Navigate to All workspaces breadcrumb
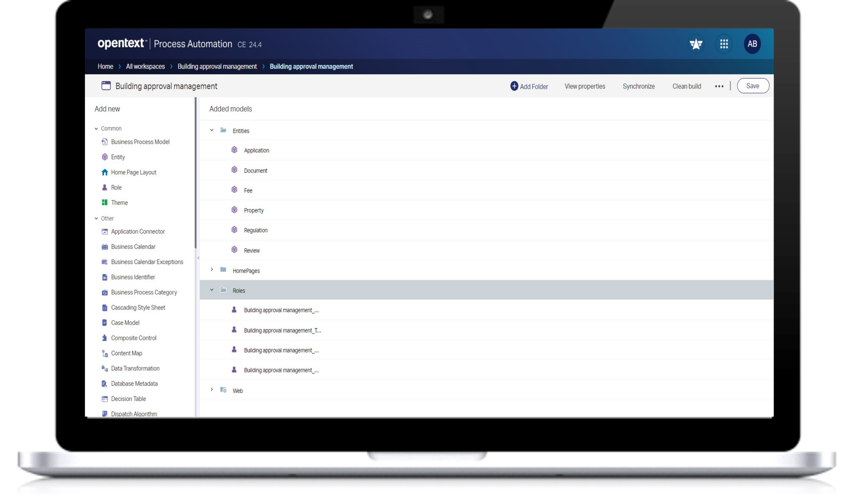Image resolution: width=856 pixels, height=504 pixels. pyautogui.click(x=145, y=66)
